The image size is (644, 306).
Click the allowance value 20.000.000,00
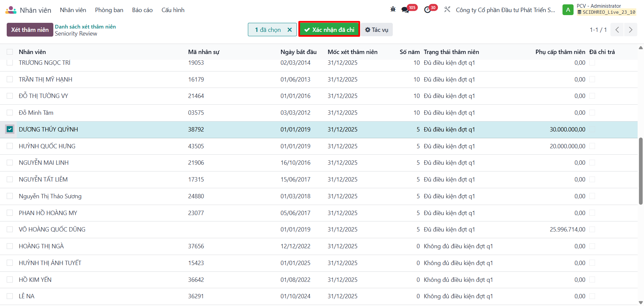tap(568, 146)
